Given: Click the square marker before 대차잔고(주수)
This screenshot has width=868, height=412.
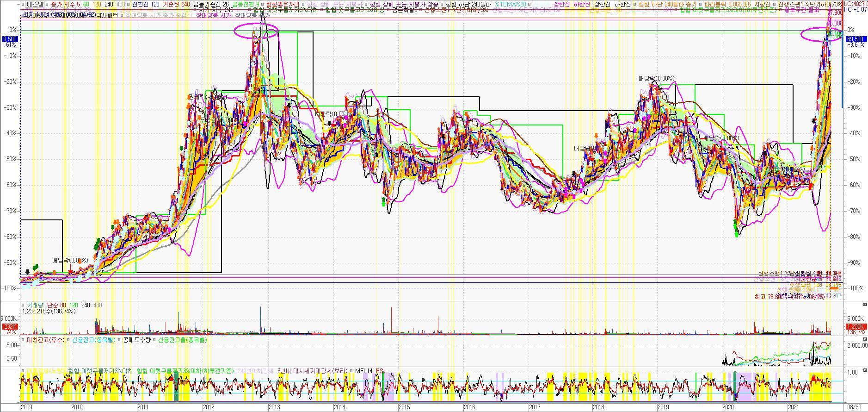Looking at the screenshot, I should (x=23, y=340).
